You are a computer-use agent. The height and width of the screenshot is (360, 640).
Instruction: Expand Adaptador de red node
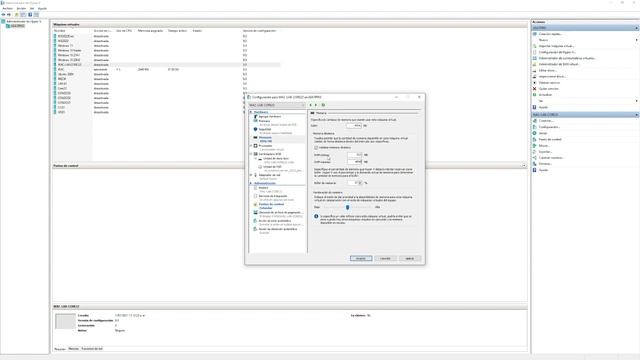coord(251,175)
